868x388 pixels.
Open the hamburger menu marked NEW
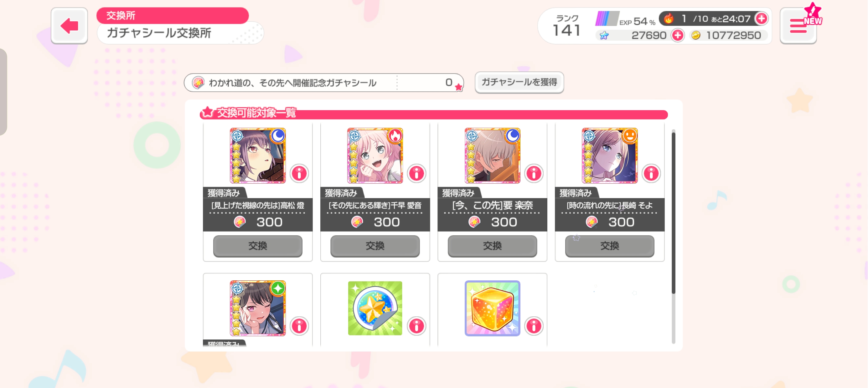click(x=798, y=26)
